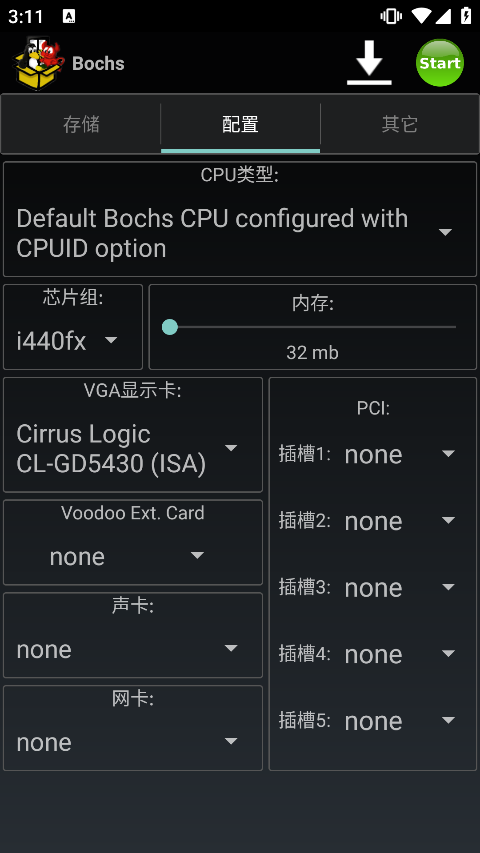Expand the PCI 插槽1 dropdown
Screen dimensions: 480x853
point(402,454)
